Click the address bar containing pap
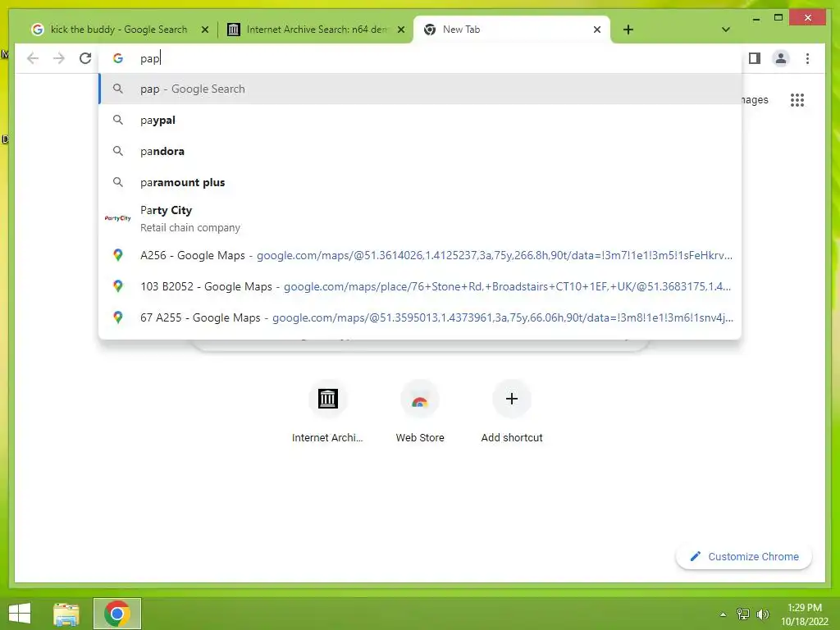This screenshot has height=630, width=840. 421,58
